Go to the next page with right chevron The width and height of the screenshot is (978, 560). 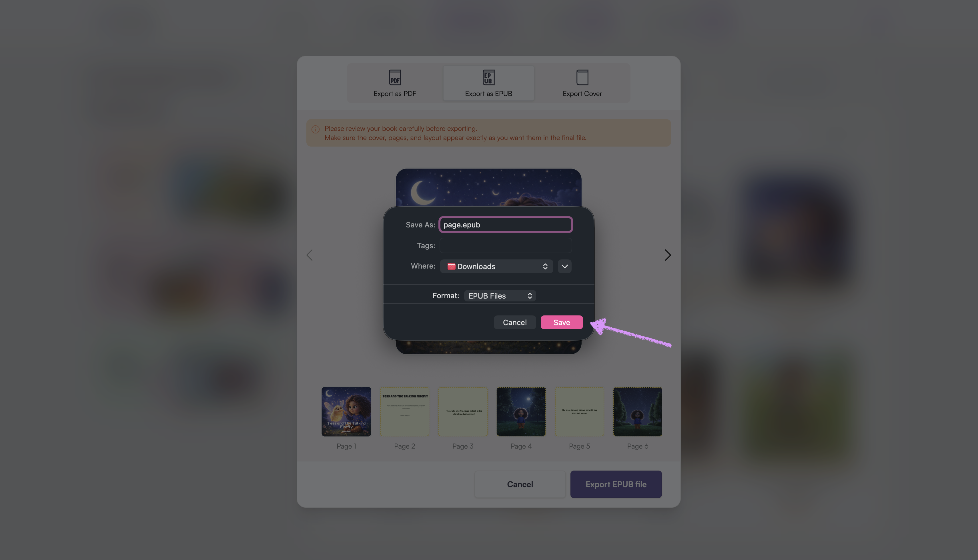[668, 255]
